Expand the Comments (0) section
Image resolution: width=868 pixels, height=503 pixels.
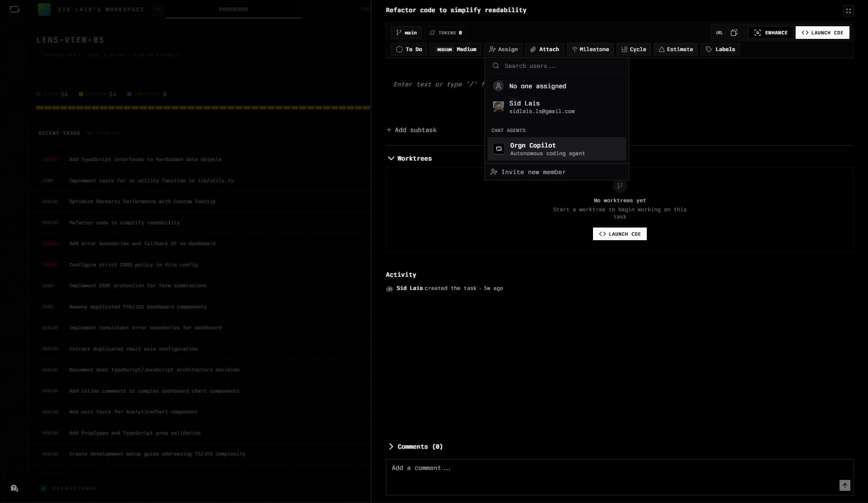(x=415, y=446)
